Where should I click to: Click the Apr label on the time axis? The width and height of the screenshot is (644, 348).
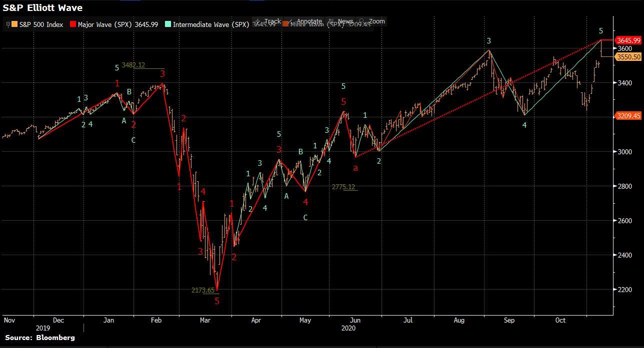click(256, 320)
